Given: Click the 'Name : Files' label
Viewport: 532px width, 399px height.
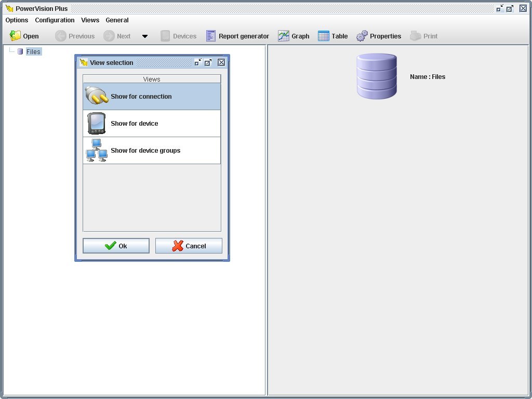Looking at the screenshot, I should [428, 77].
